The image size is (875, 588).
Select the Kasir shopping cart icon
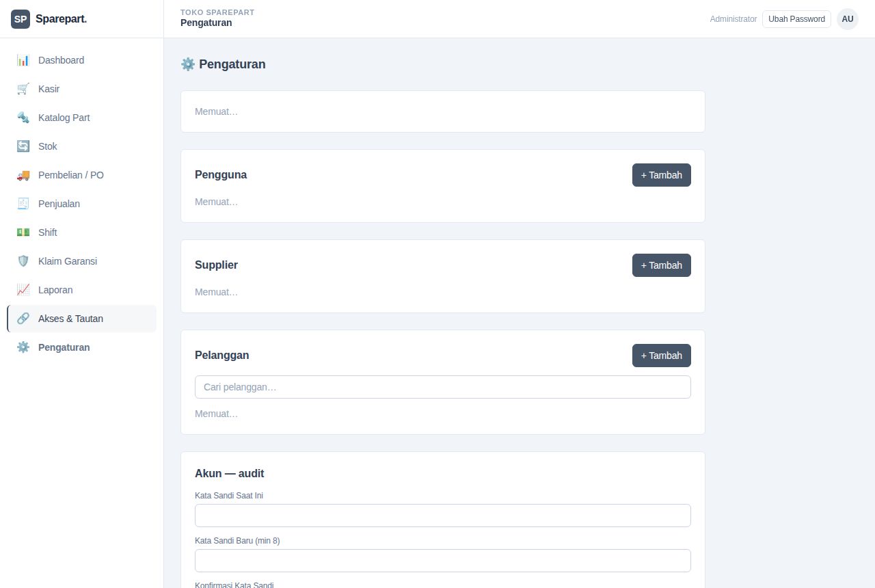(x=23, y=89)
